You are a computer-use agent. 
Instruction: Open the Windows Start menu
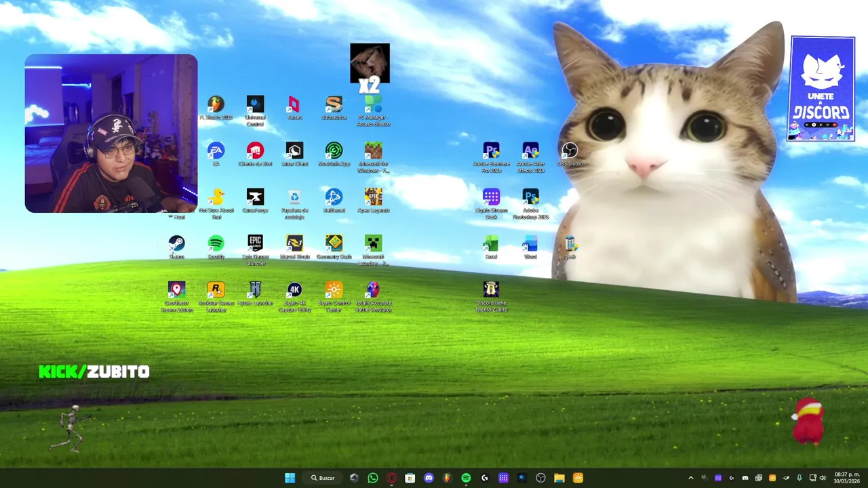290,478
